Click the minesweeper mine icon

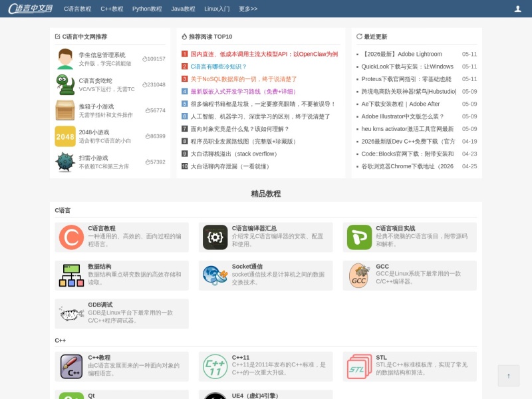pos(65,162)
